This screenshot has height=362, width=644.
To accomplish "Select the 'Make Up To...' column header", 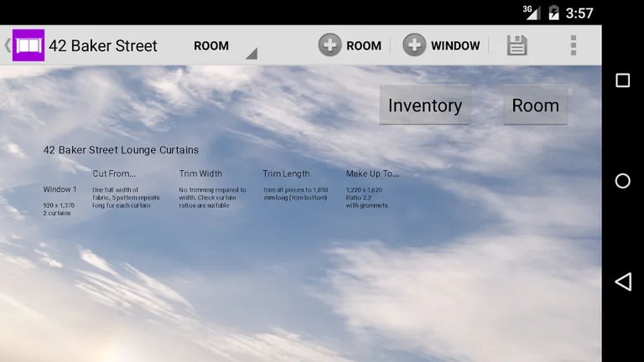I will click(372, 173).
